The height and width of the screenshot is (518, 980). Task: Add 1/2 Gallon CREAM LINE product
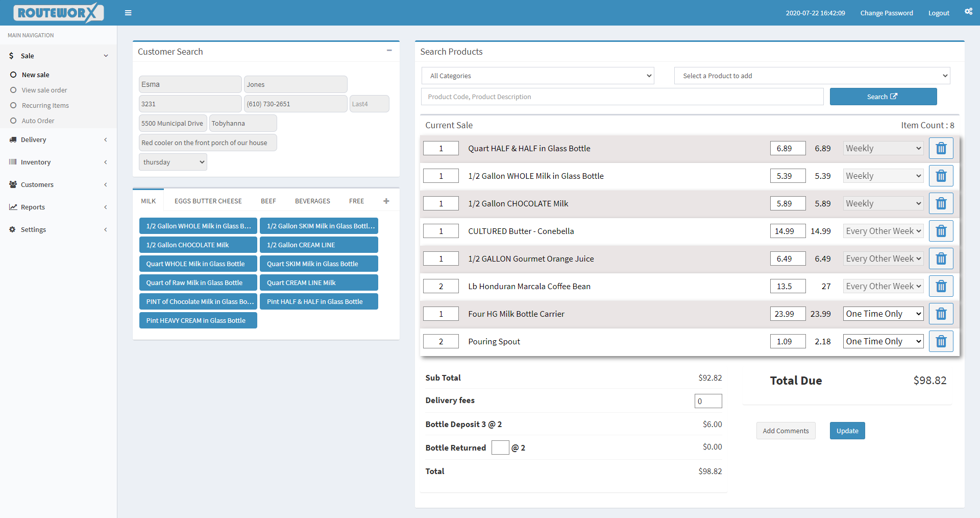tap(319, 245)
